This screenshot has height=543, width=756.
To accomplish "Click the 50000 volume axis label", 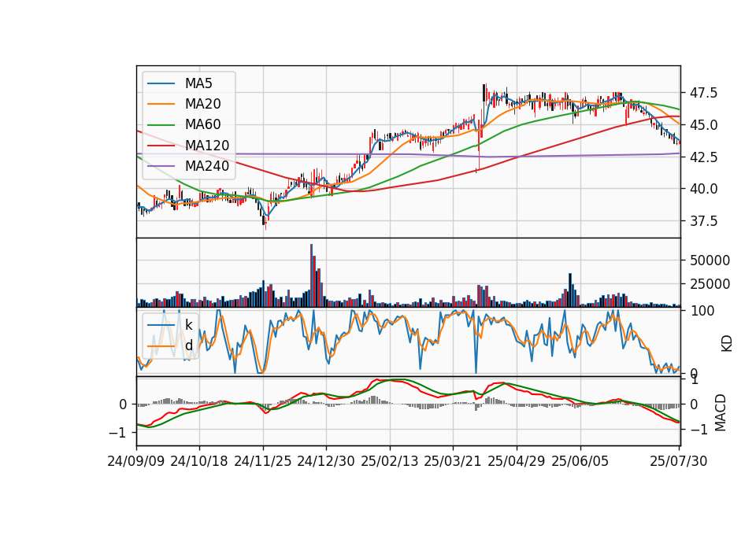I will click(x=710, y=260).
